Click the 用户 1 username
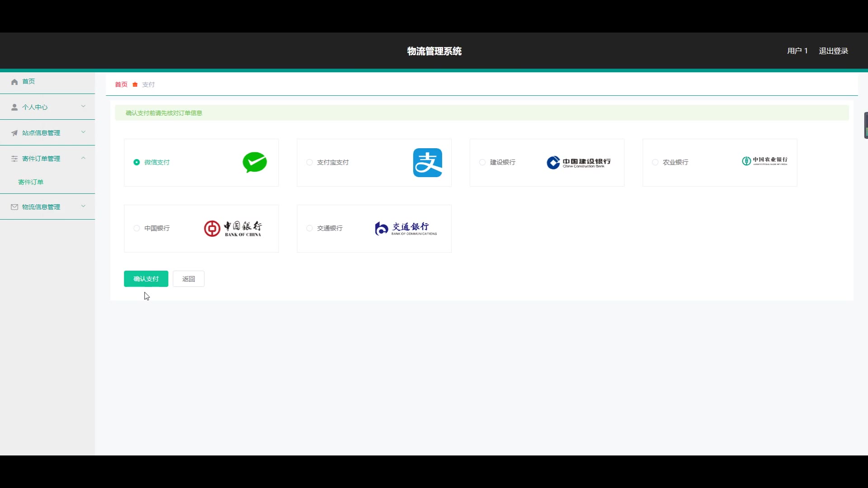 797,51
